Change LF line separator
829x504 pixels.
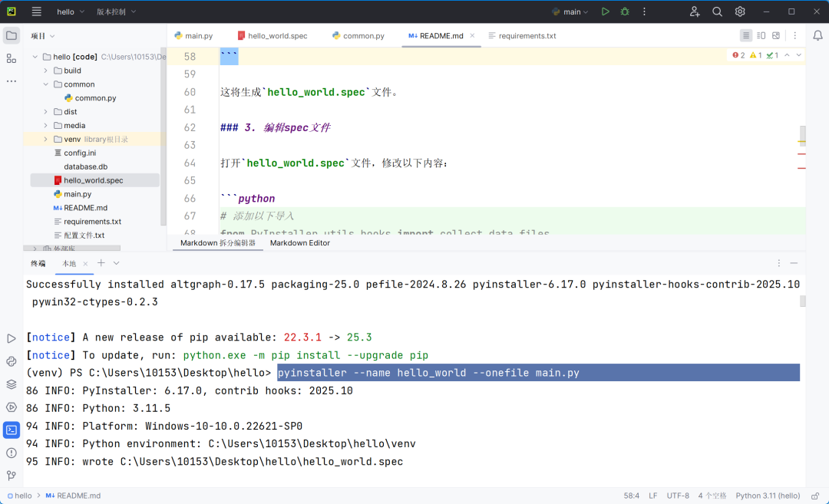tap(653, 496)
